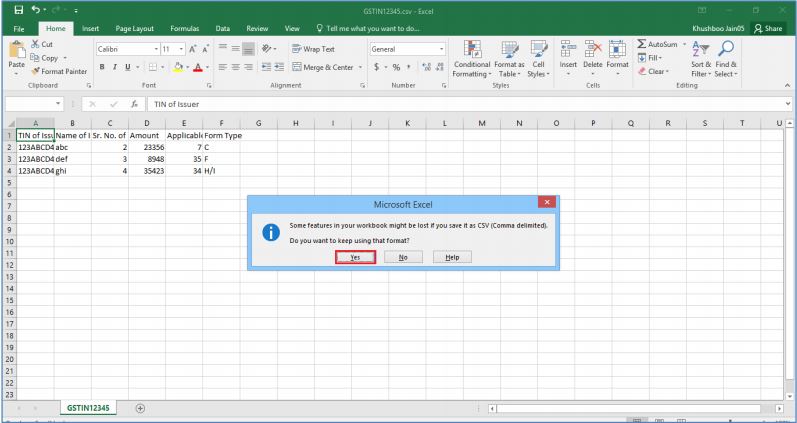Open the Name Box dropdown arrow
The image size is (797, 423).
(59, 103)
